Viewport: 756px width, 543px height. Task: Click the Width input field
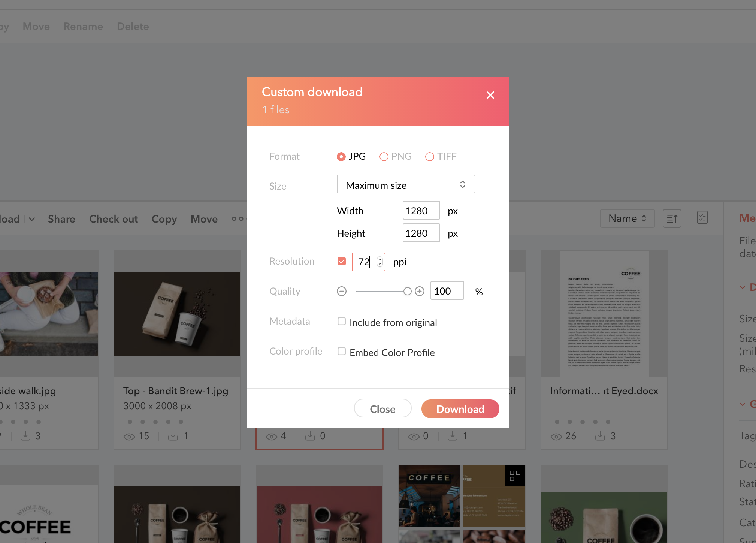421,211
